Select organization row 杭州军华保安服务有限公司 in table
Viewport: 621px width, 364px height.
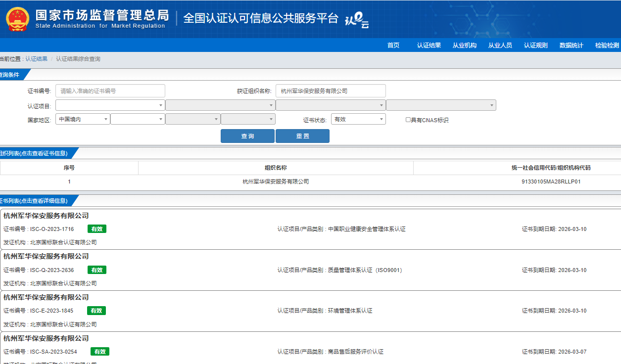click(x=276, y=182)
